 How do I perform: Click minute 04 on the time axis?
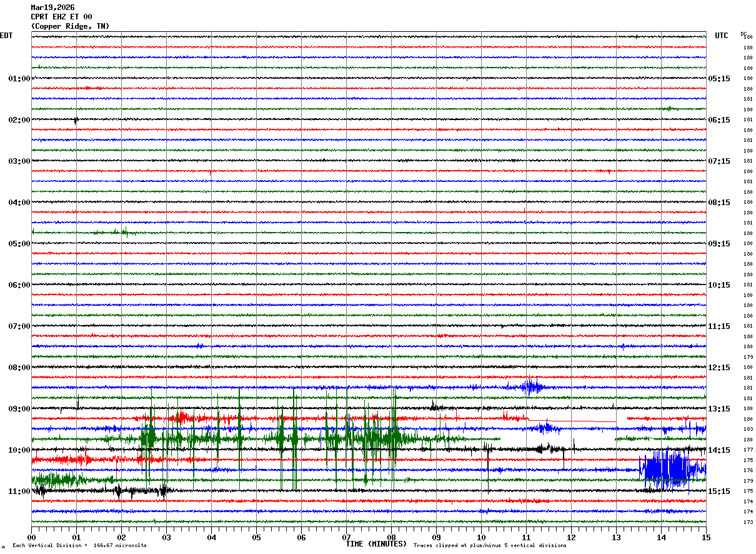(211, 537)
